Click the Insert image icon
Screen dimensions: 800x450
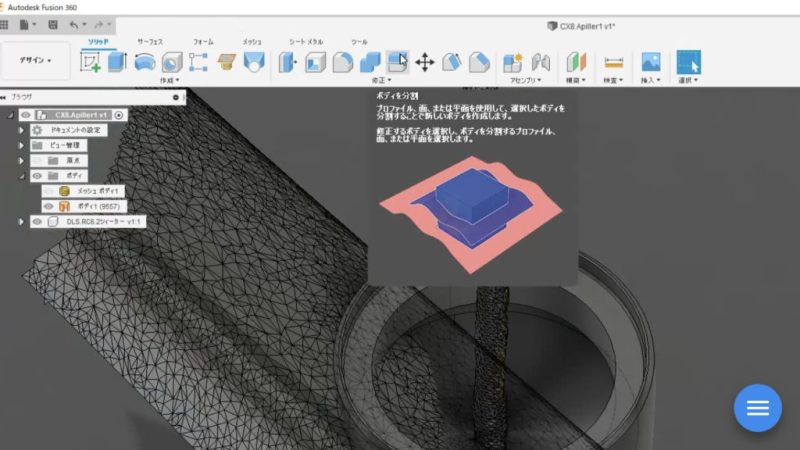point(651,62)
